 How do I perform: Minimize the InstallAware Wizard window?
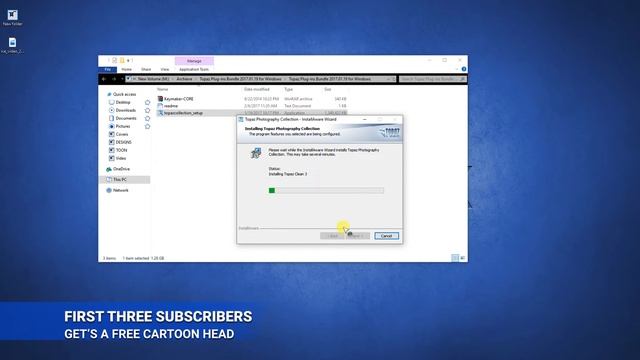(x=364, y=119)
